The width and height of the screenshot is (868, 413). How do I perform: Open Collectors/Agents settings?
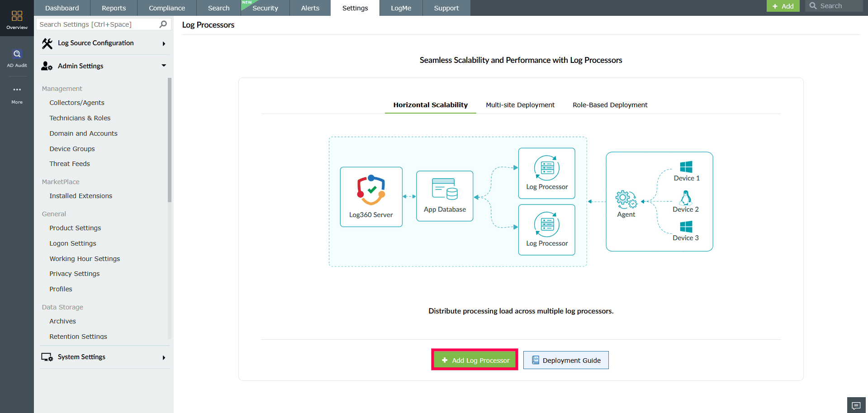coord(77,103)
